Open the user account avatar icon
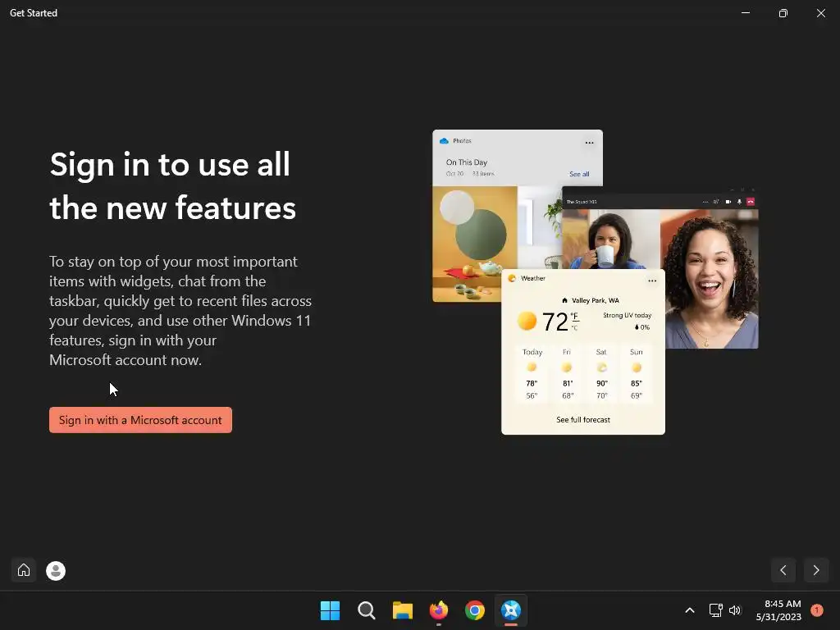840x630 pixels. click(56, 571)
